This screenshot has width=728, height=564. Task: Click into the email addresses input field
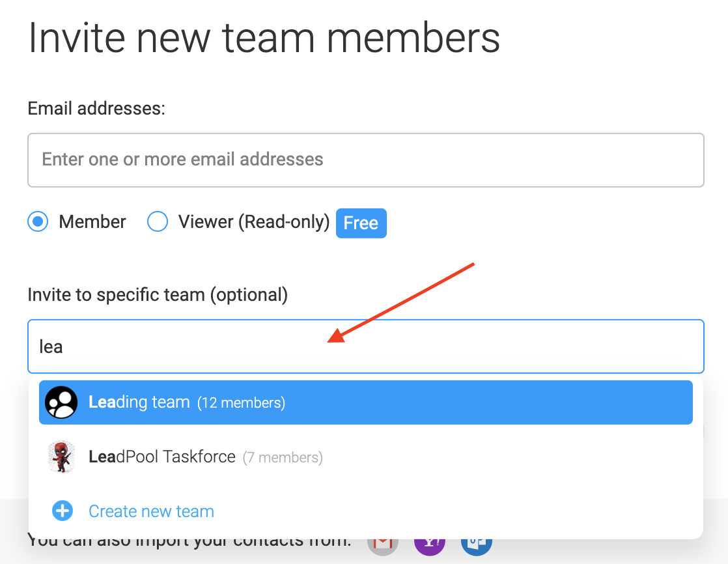pos(366,160)
